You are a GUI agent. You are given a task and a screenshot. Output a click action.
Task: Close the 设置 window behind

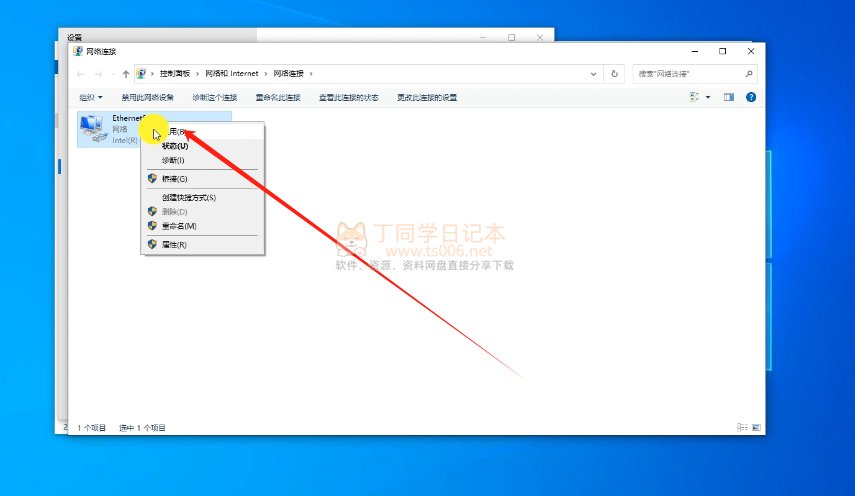coord(540,37)
